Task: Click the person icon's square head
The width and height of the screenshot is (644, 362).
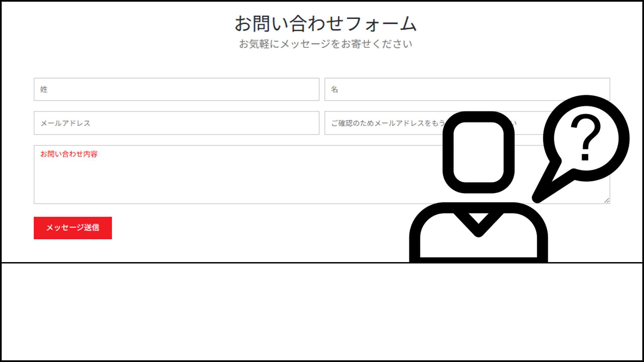Action: tap(478, 152)
